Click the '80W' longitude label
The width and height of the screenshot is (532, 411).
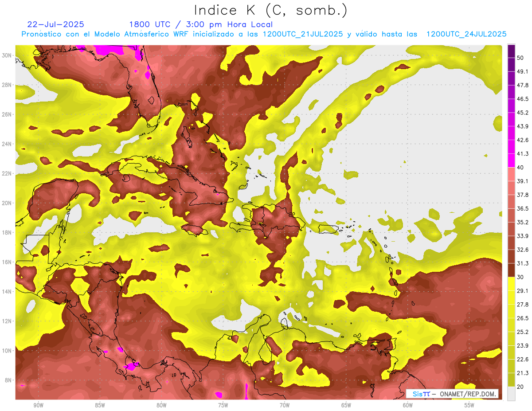[161, 405]
